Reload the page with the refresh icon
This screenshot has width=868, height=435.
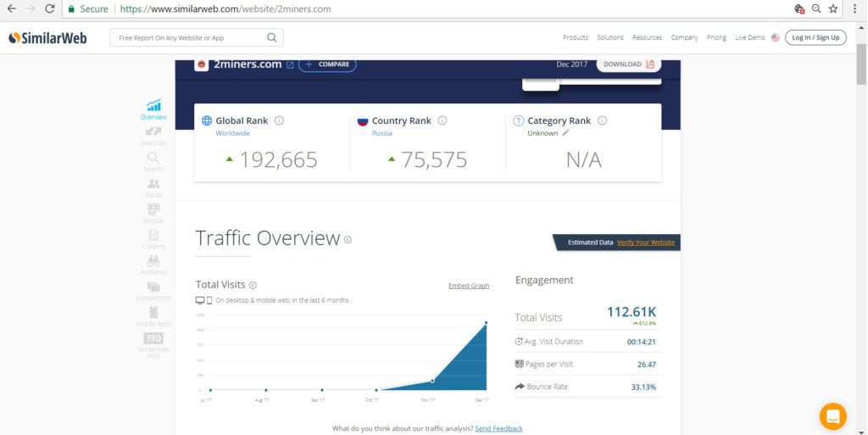(x=50, y=8)
